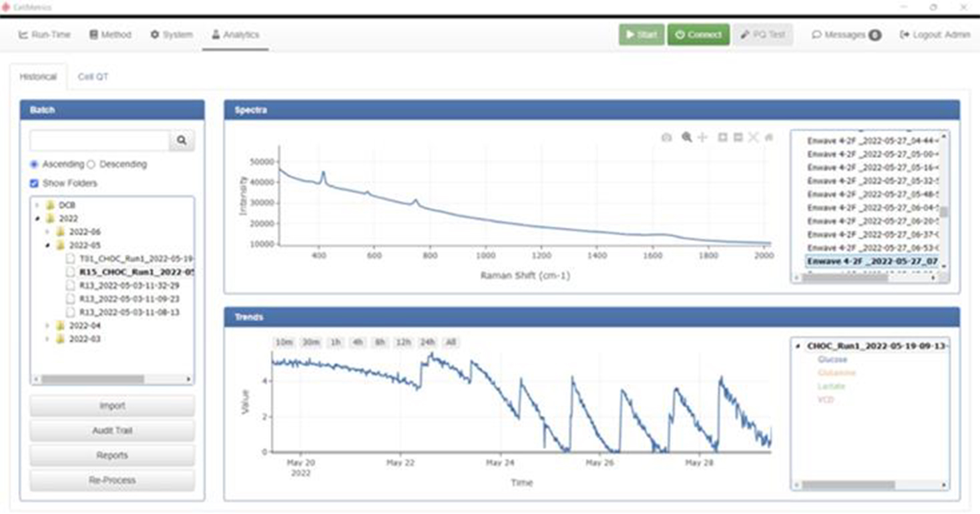980x514 pixels.
Task: Open the Audit Trail
Action: (x=112, y=431)
